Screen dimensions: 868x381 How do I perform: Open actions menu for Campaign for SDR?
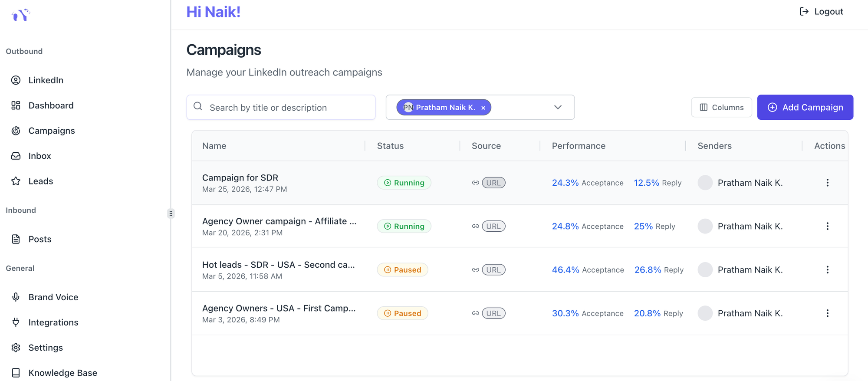point(827,183)
